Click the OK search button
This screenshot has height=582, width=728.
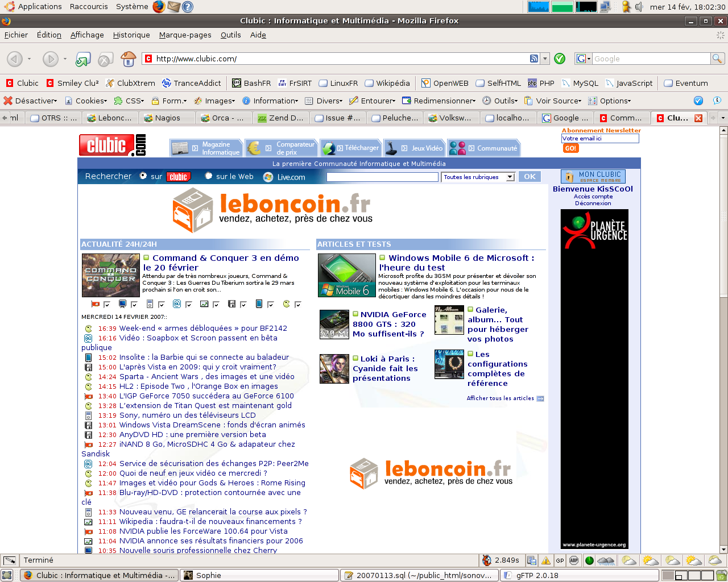point(530,177)
